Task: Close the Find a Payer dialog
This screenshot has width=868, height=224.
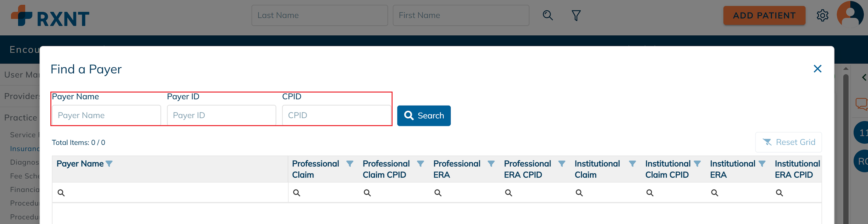Action: pos(817,69)
